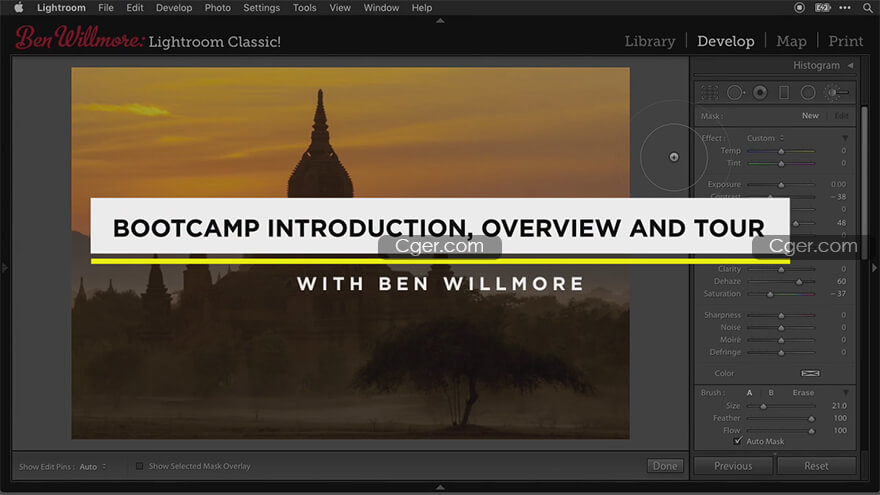Open the Lightroom application menu

61,8
